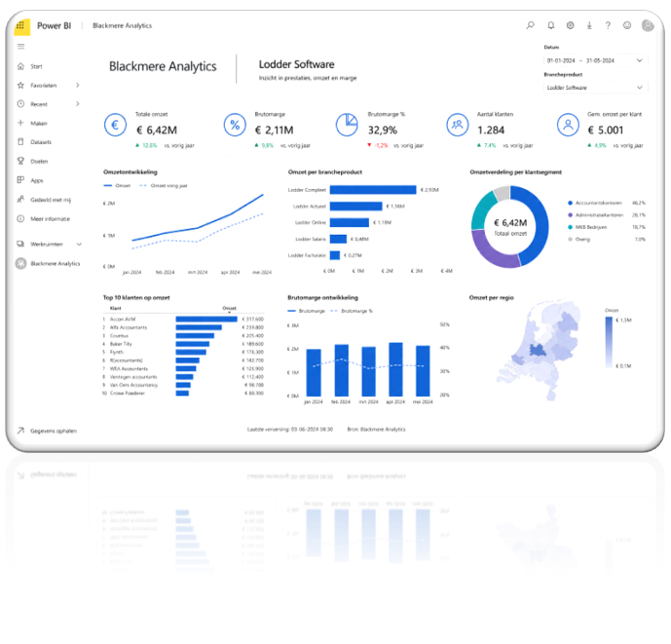The width and height of the screenshot is (671, 644).
Task: Click the Brutomarge % value 32,9%
Action: [383, 130]
